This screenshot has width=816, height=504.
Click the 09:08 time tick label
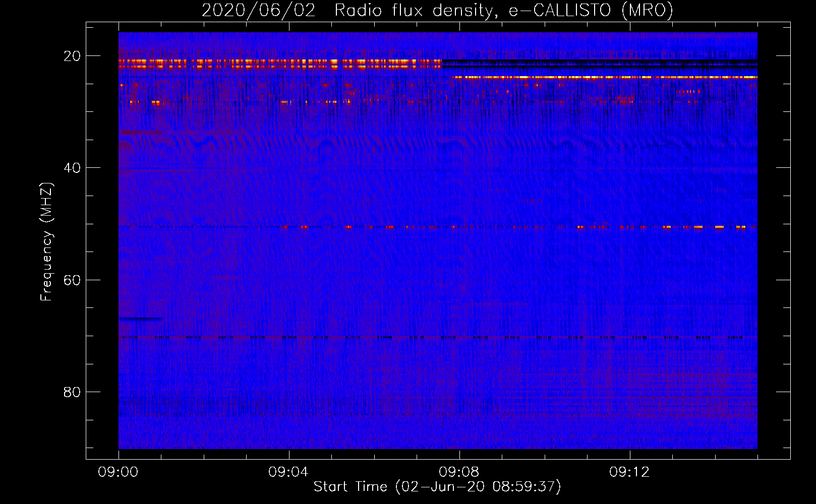click(x=459, y=472)
